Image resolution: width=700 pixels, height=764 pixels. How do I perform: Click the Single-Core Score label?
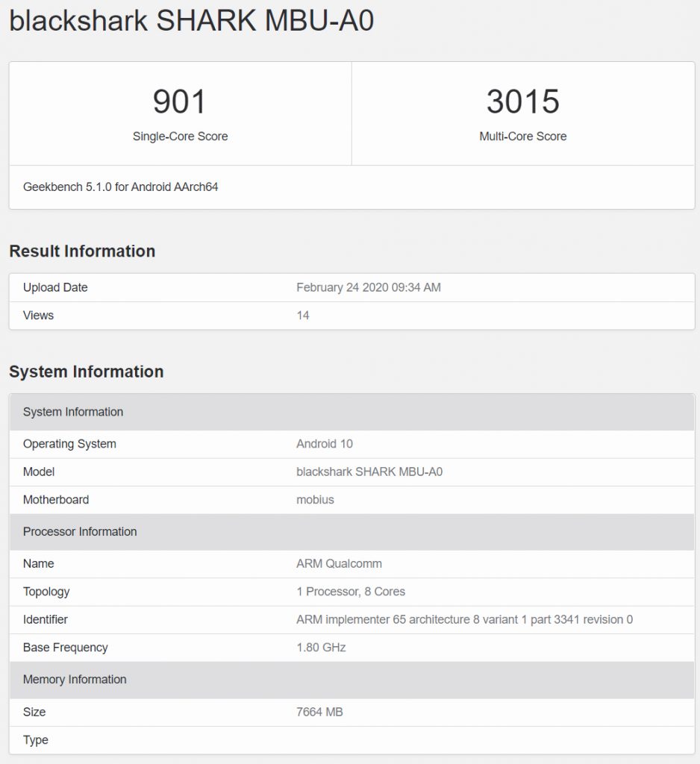pyautogui.click(x=180, y=137)
